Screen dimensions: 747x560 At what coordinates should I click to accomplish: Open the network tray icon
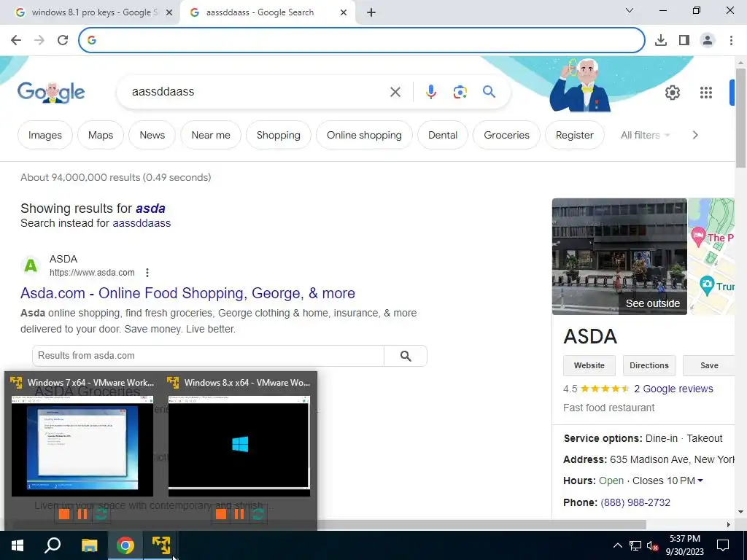635,545
